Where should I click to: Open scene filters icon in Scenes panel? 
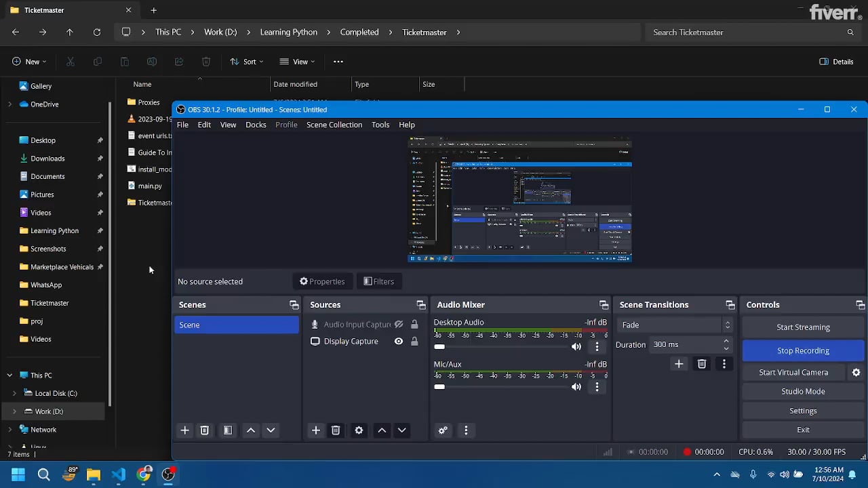tap(228, 430)
